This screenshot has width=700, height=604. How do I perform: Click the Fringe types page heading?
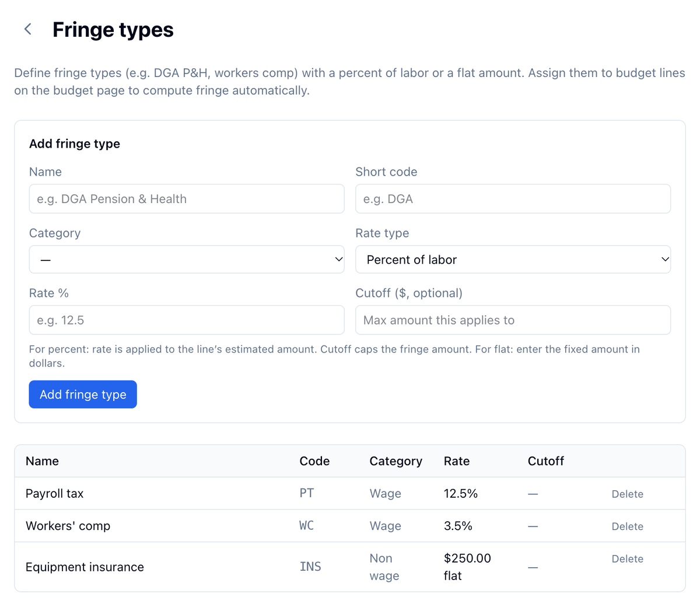click(113, 30)
